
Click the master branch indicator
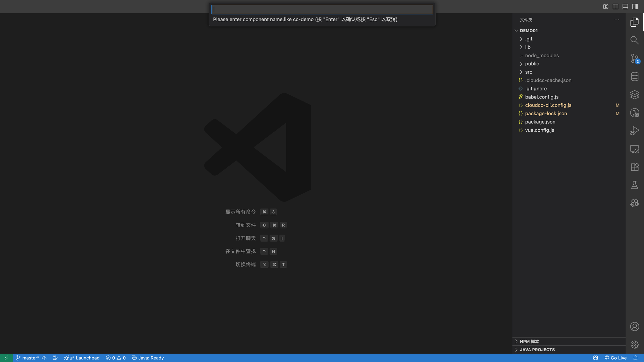point(28,358)
